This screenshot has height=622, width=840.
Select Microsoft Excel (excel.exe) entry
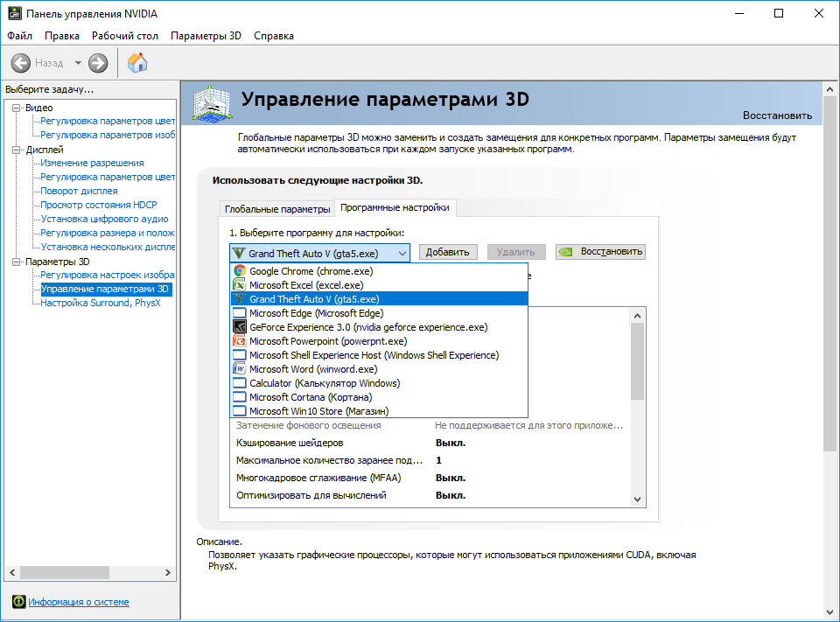click(379, 285)
